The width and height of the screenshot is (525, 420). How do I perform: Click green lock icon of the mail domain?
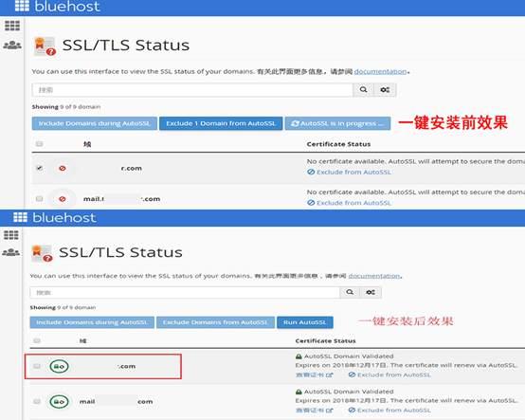pos(60,402)
